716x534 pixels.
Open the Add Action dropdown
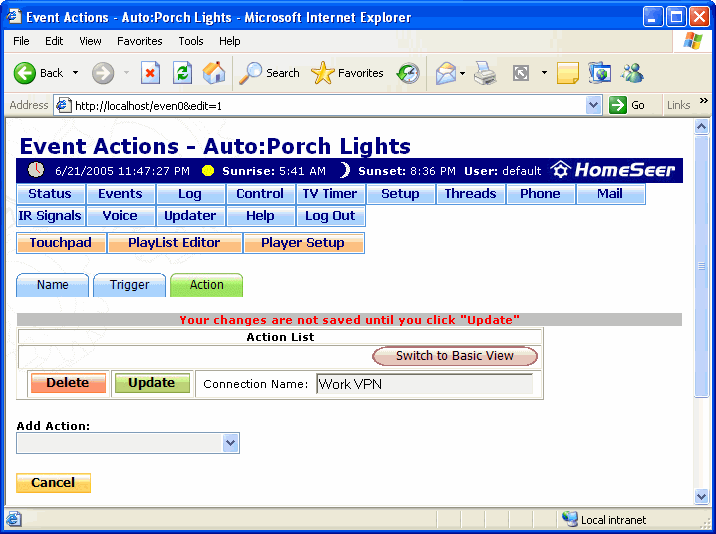coord(231,443)
